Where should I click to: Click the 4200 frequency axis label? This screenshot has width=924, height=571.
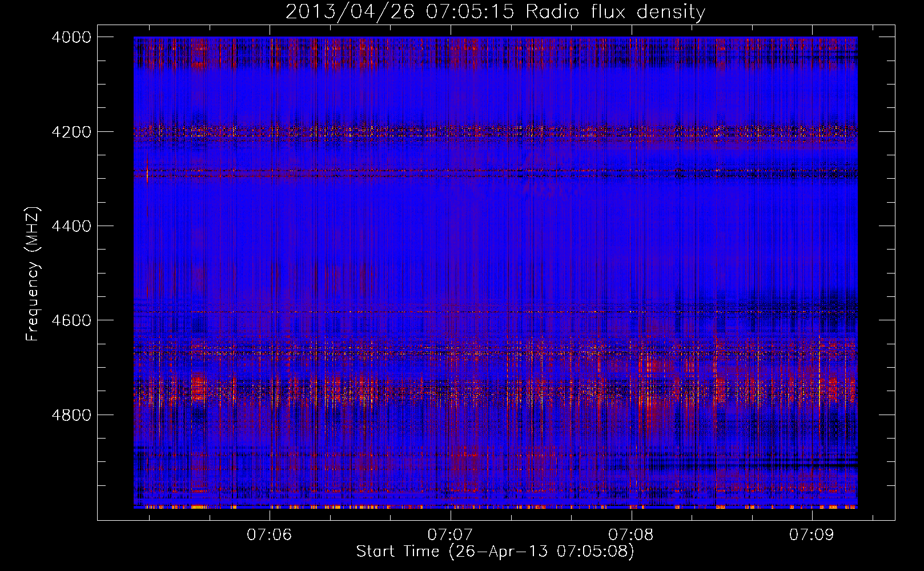pos(71,132)
